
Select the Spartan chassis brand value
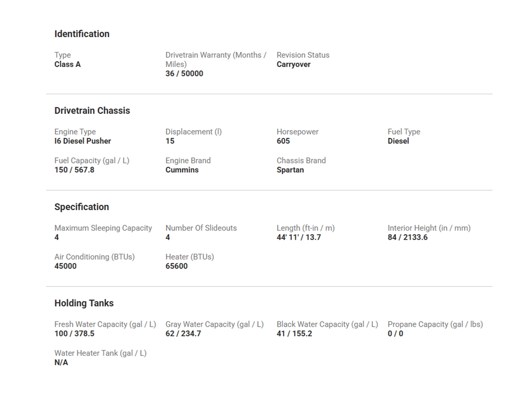[290, 170]
